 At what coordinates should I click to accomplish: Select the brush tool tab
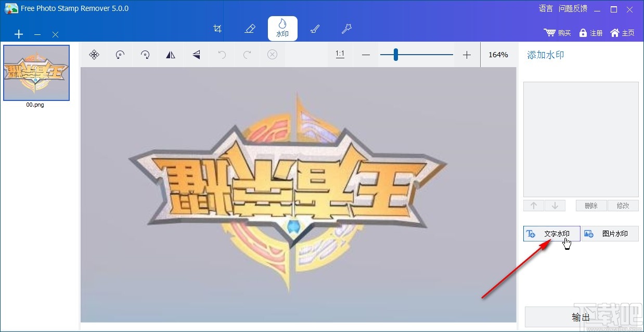coord(315,29)
